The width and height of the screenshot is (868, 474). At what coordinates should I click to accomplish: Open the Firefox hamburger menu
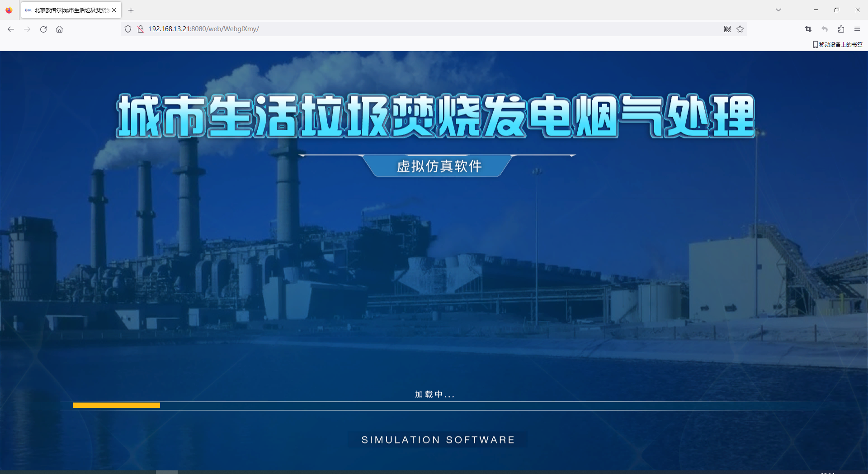point(857,29)
